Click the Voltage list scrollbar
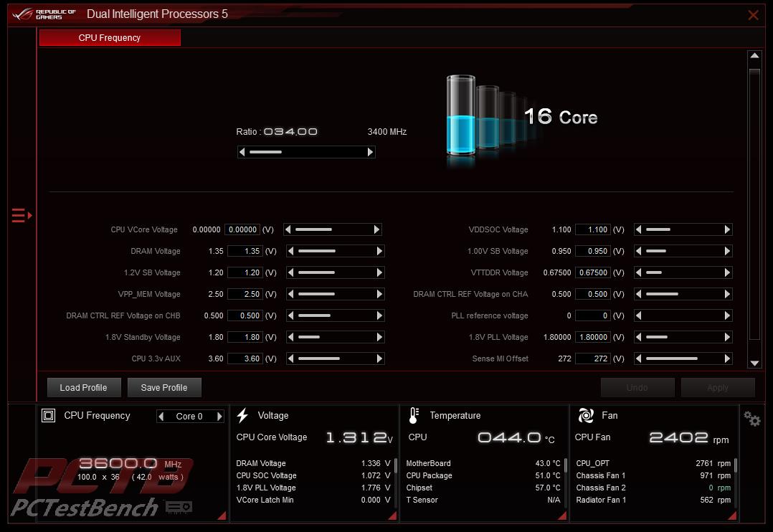Screen dimensions: 773x532 coord(395,466)
